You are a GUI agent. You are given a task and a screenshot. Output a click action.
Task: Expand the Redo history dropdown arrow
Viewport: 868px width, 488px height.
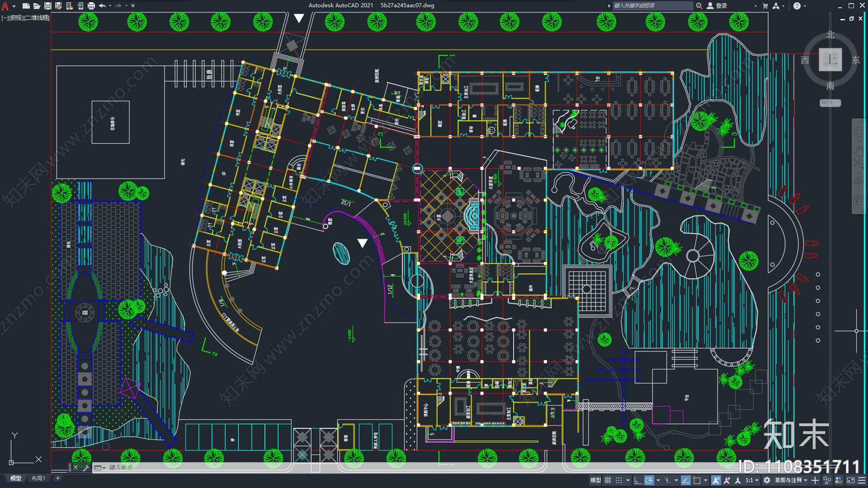[x=126, y=6]
